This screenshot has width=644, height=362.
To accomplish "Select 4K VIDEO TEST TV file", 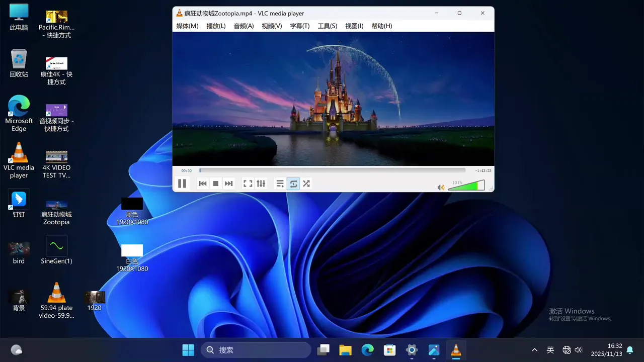I will [56, 164].
